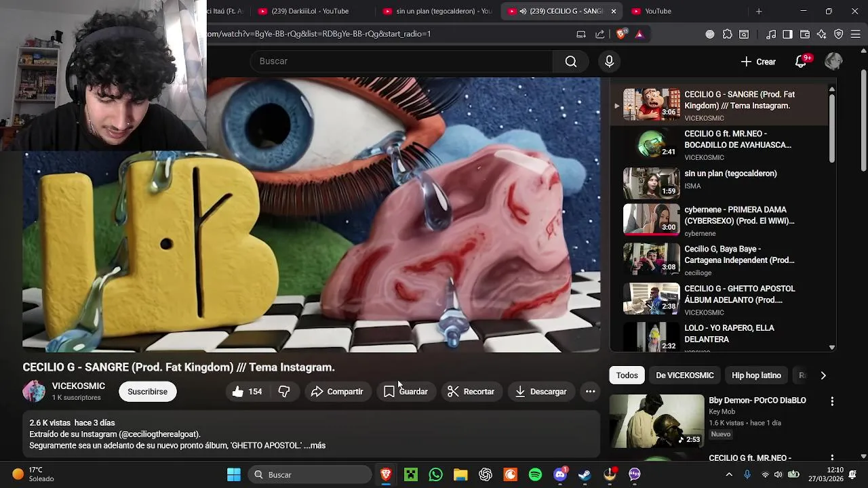Click the Descargar download button
This screenshot has width=868, height=488.
540,392
